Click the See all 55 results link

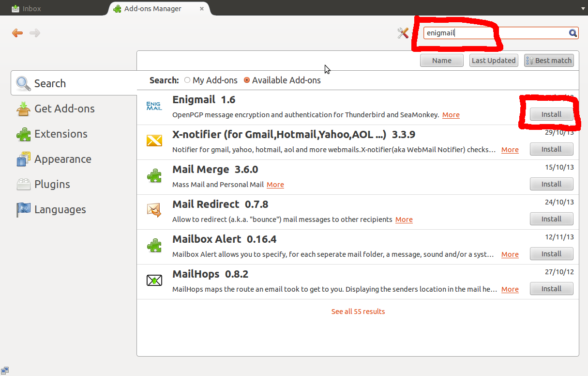358,312
